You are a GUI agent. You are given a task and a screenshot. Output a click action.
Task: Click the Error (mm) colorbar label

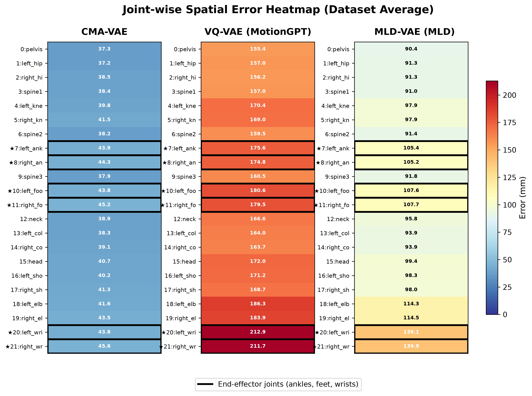point(522,198)
